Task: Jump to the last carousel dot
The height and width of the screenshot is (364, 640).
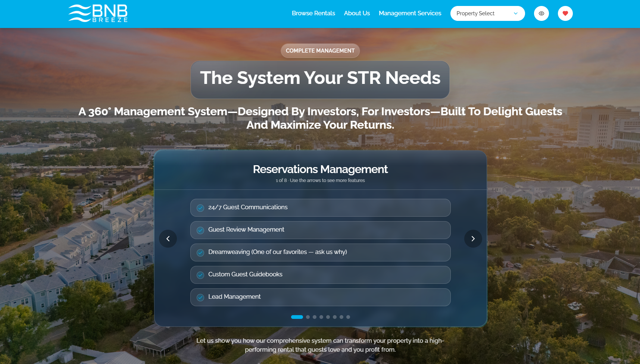Action: pyautogui.click(x=348, y=317)
